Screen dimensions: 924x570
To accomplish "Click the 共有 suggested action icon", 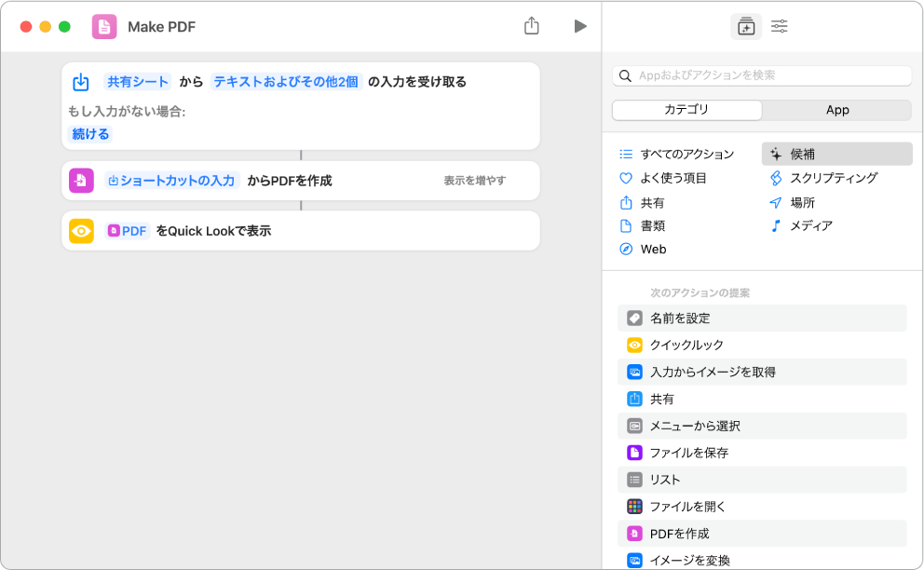I will [x=634, y=399].
